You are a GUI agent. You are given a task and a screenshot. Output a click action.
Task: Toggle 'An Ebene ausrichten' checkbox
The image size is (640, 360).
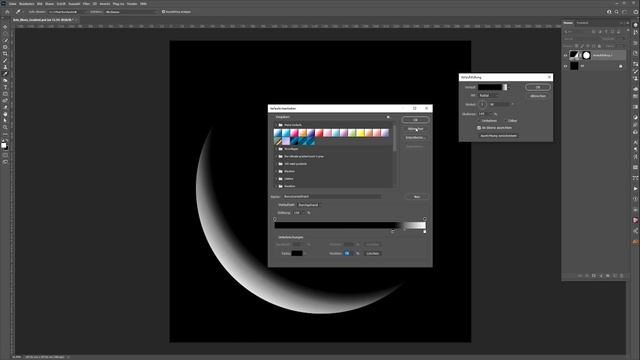(479, 128)
